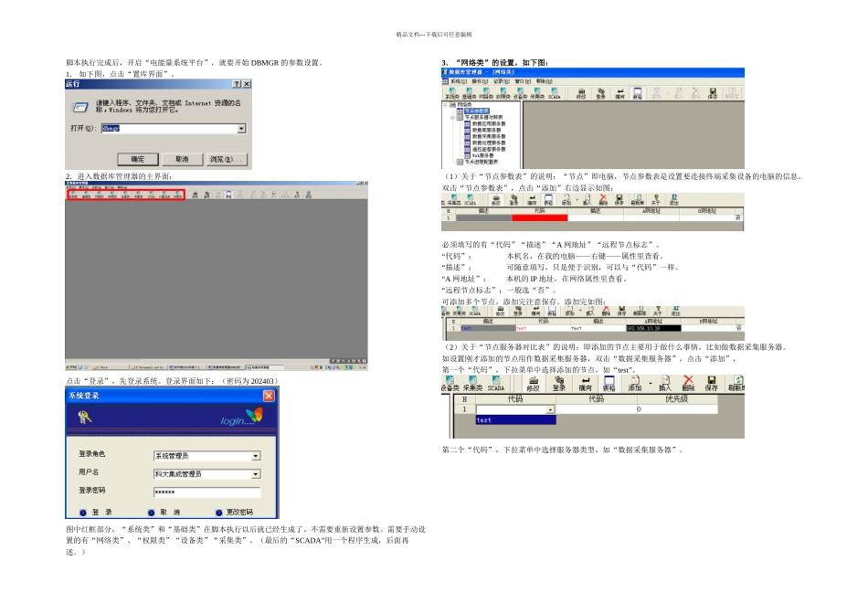Click 刷新库 icon above the red 代码 cell
The width and height of the screenshot is (868, 614).
pos(638,200)
